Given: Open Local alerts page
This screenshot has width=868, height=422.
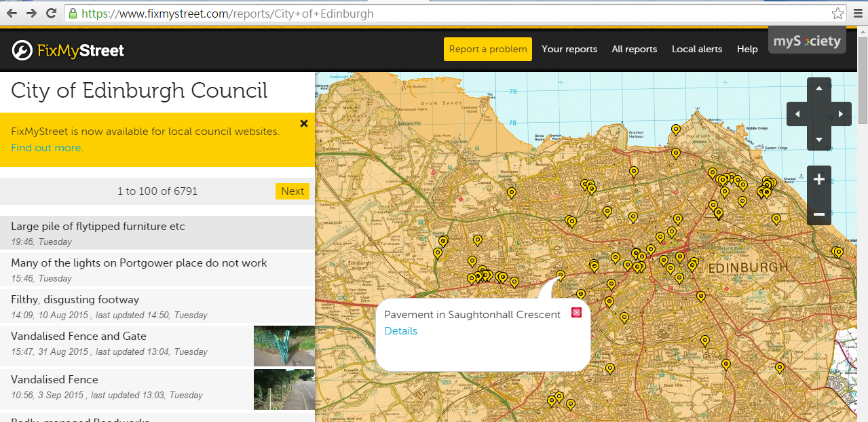Looking at the screenshot, I should pyautogui.click(x=696, y=49).
